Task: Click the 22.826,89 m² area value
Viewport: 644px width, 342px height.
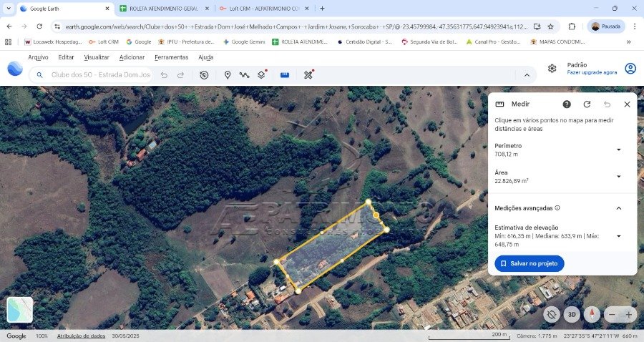Action: [x=512, y=181]
